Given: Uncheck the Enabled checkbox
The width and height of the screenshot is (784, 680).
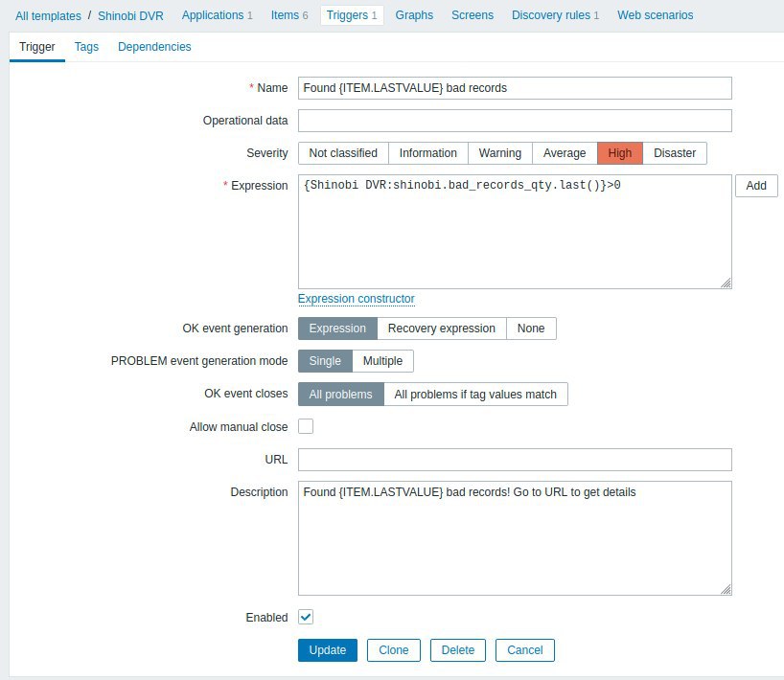Looking at the screenshot, I should 306,617.
